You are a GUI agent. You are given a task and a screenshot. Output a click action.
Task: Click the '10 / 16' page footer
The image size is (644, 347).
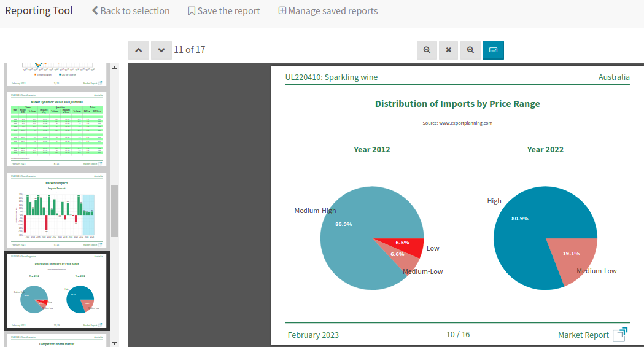tap(458, 335)
